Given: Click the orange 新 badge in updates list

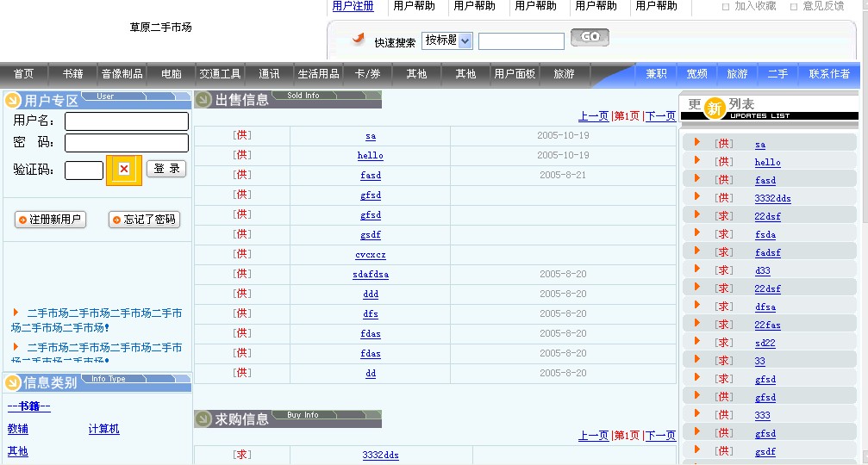Looking at the screenshot, I should (x=714, y=108).
